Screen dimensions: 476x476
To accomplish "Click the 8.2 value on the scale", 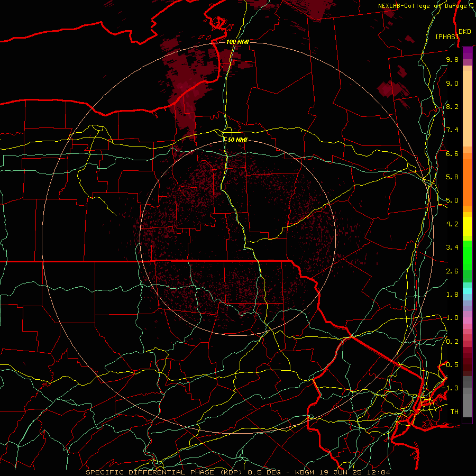I will click(452, 107).
